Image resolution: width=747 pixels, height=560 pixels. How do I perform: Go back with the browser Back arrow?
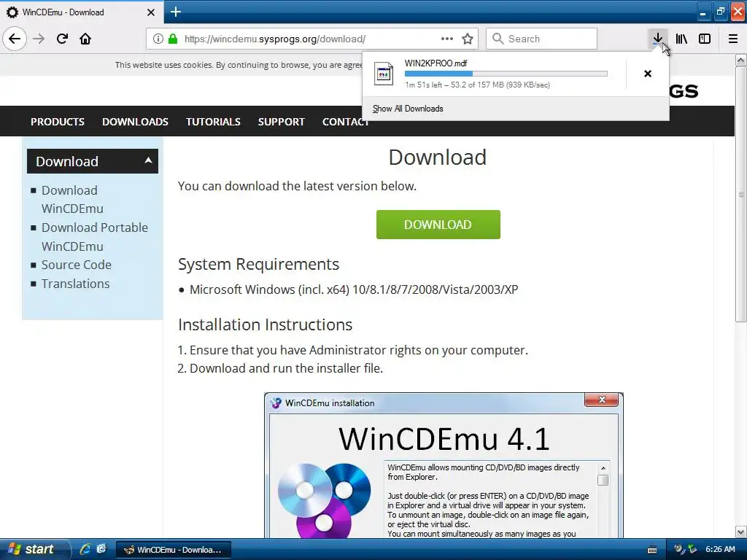(15, 39)
